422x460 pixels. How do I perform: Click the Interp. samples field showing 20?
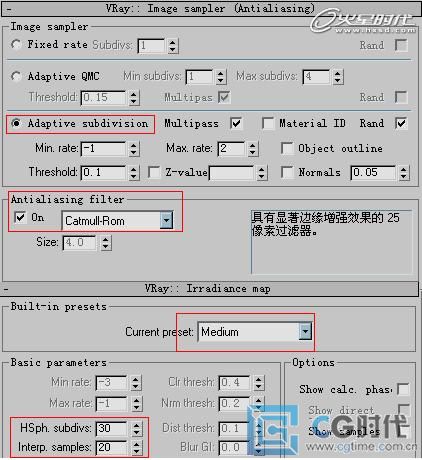click(x=111, y=447)
